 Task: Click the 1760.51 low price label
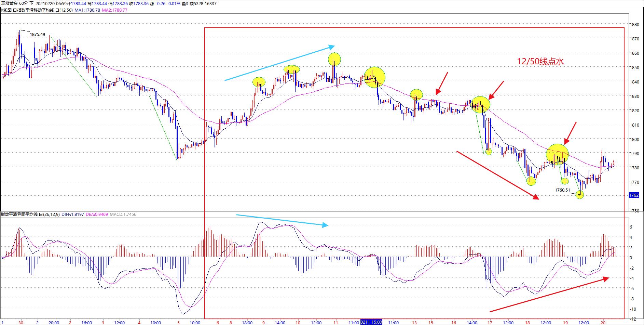562,190
